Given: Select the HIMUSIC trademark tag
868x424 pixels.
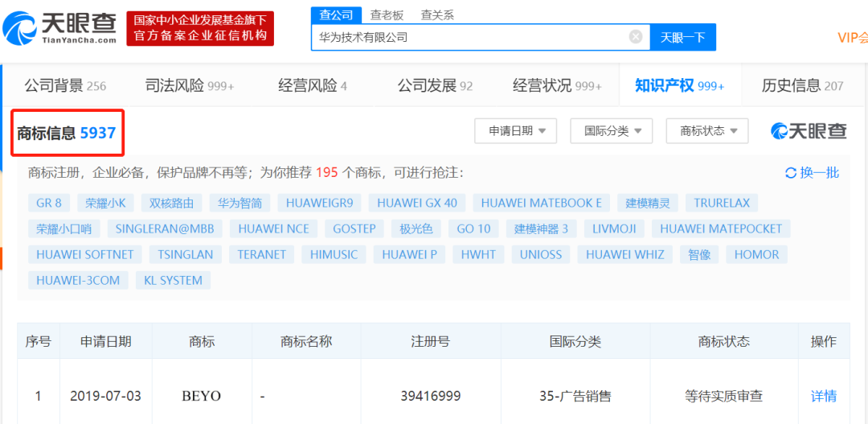Looking at the screenshot, I should [x=334, y=254].
